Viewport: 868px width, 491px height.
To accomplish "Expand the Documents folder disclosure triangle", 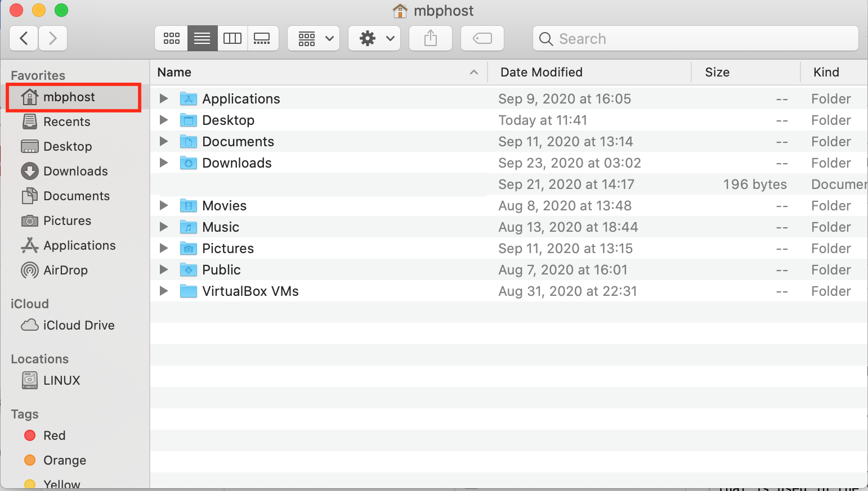I will (164, 142).
